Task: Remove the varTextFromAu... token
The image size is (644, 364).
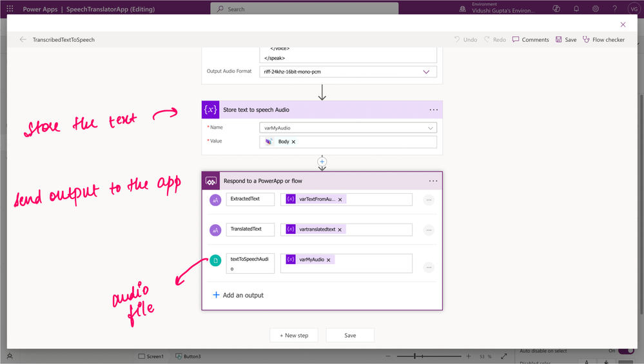Action: tap(340, 200)
